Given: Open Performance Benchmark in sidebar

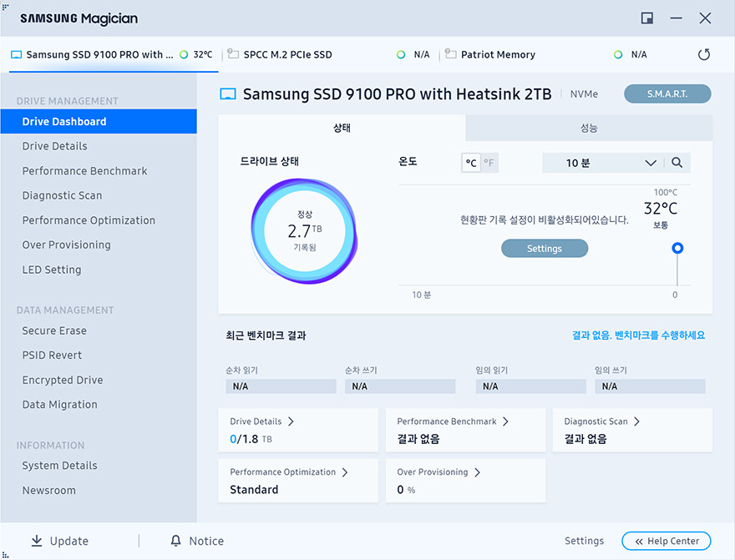Looking at the screenshot, I should coord(99,171).
